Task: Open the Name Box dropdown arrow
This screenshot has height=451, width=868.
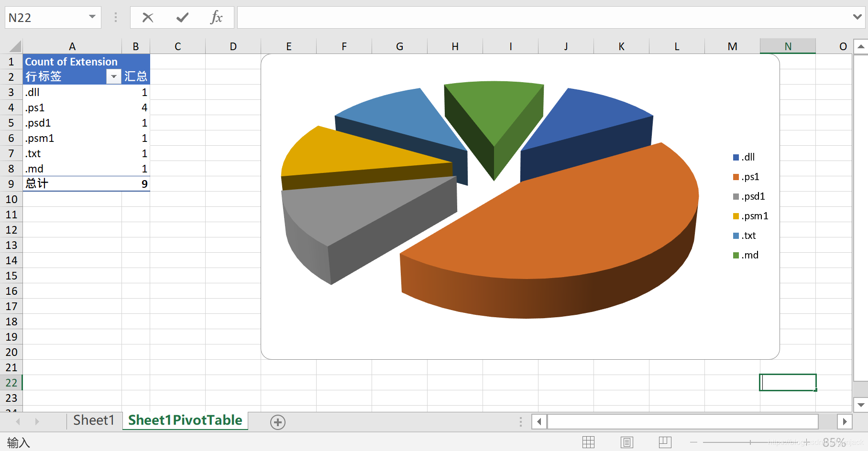Action: coord(92,17)
